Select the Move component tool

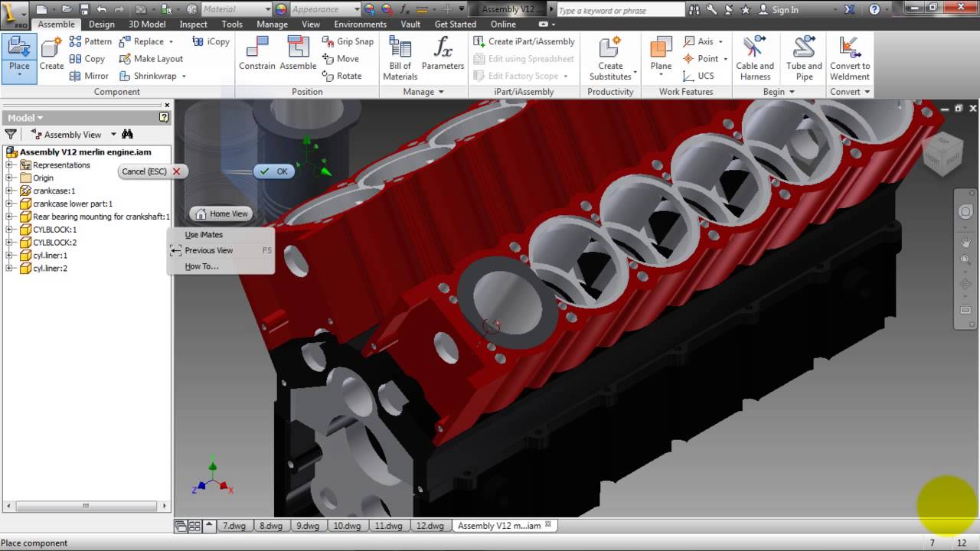click(x=340, y=59)
